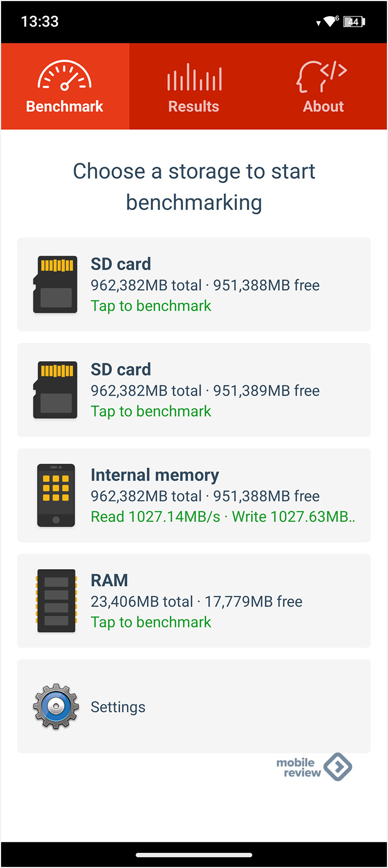Click the RAM module icon
The height and width of the screenshot is (868, 388).
click(x=56, y=601)
